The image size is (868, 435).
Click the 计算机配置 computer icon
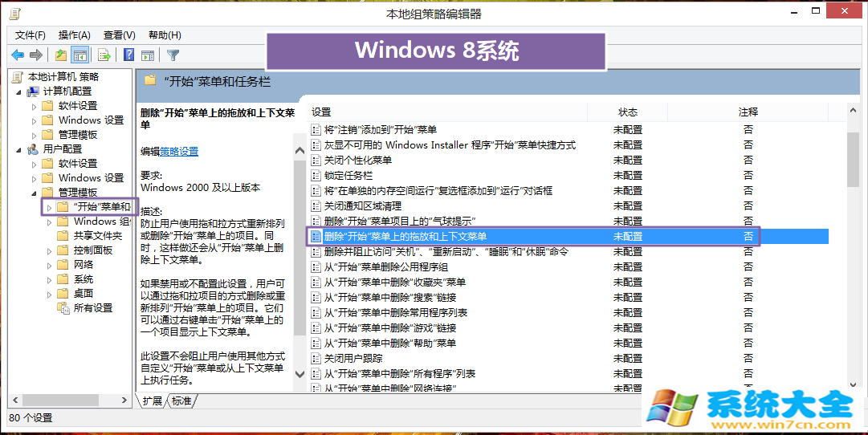[33, 91]
